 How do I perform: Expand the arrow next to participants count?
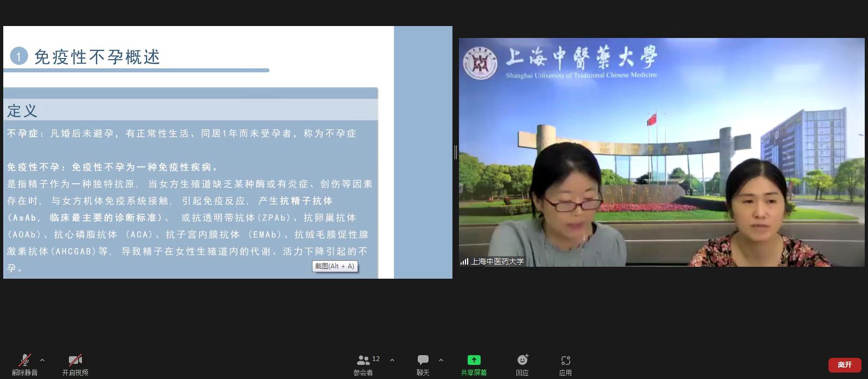pyautogui.click(x=392, y=360)
